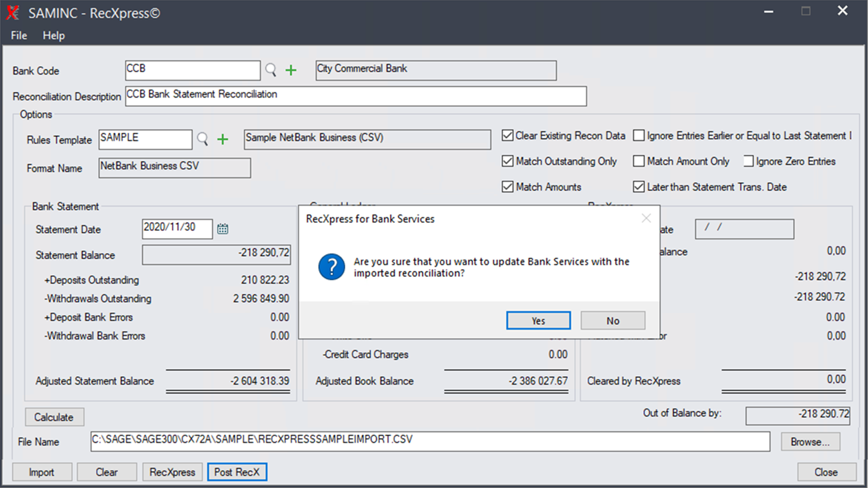Browse for a different import file

(x=810, y=441)
